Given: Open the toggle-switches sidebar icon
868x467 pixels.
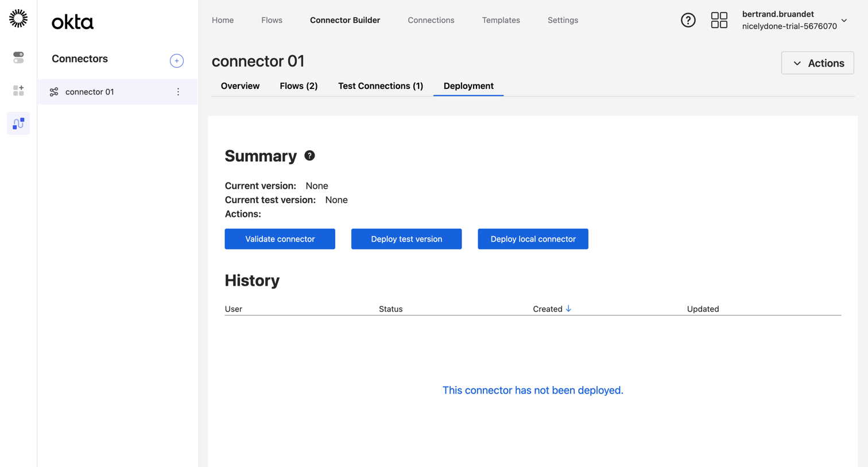Looking at the screenshot, I should pyautogui.click(x=18, y=57).
